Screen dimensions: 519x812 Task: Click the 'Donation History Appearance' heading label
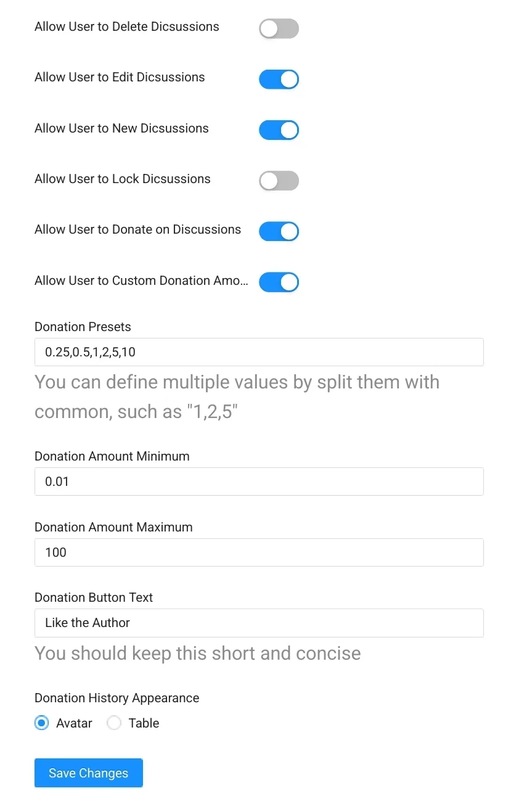tap(117, 698)
